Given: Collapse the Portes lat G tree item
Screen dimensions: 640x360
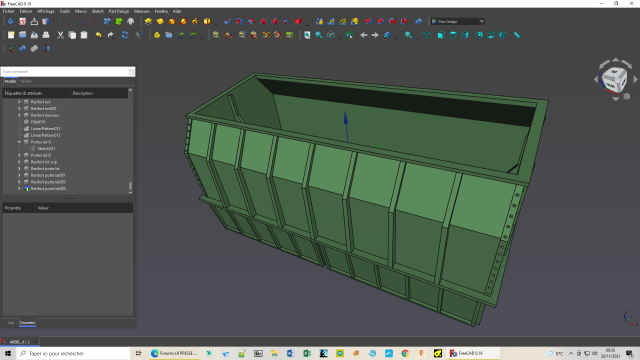Looking at the screenshot, I should click(19, 142).
